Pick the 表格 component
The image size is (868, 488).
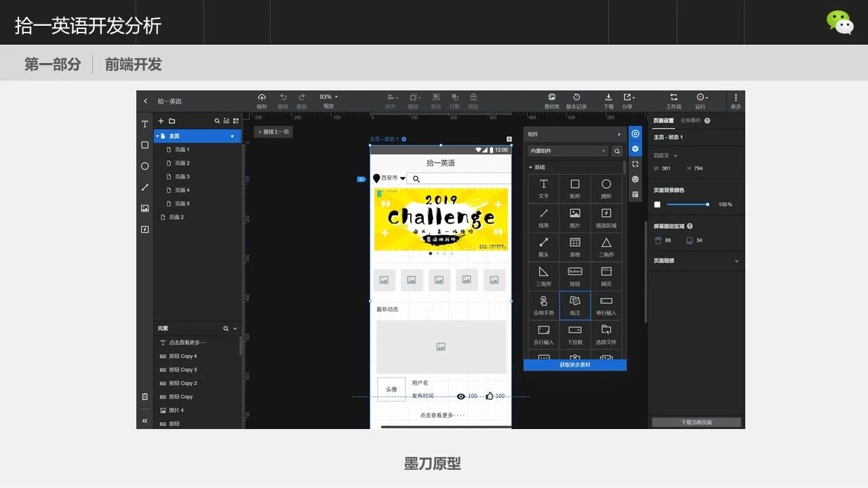575,247
